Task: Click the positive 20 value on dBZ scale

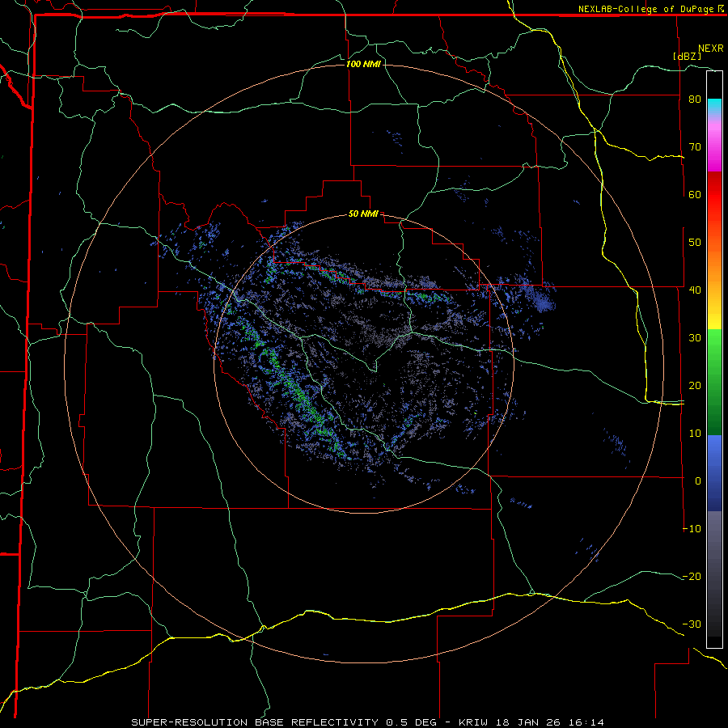Action: (695, 385)
